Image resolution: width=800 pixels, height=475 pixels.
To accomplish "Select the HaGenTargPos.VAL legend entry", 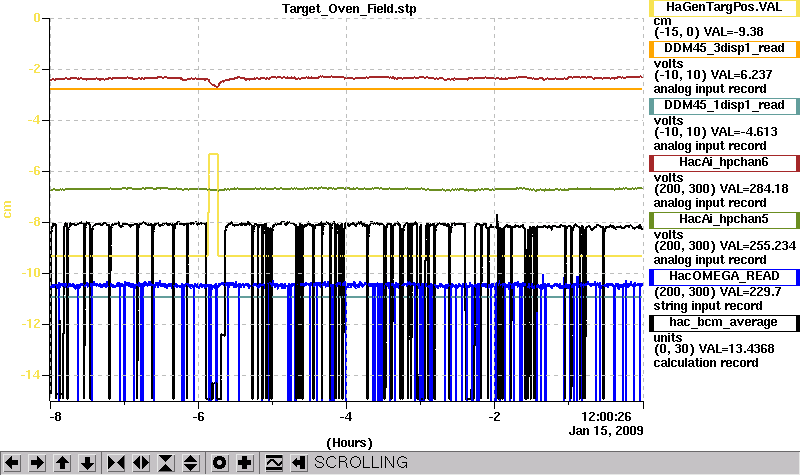I will coord(724,8).
